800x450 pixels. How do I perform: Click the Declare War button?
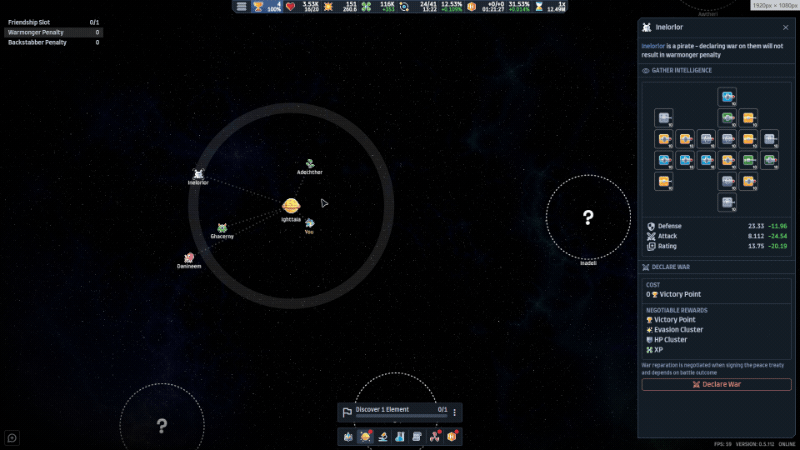tap(716, 384)
